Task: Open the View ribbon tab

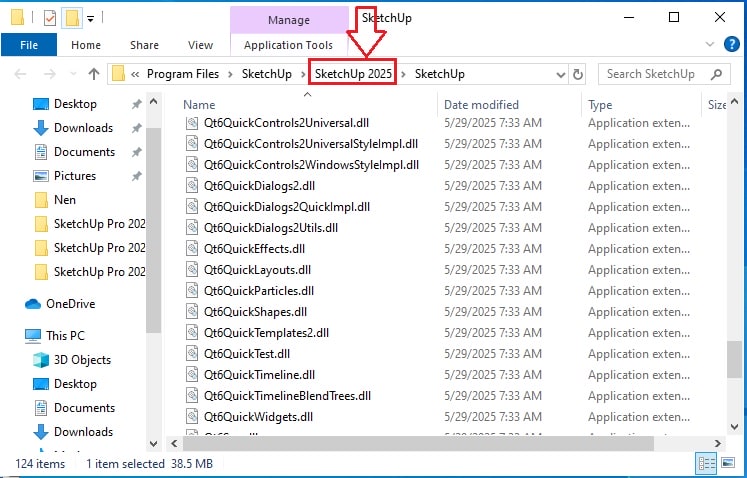Action: point(200,45)
